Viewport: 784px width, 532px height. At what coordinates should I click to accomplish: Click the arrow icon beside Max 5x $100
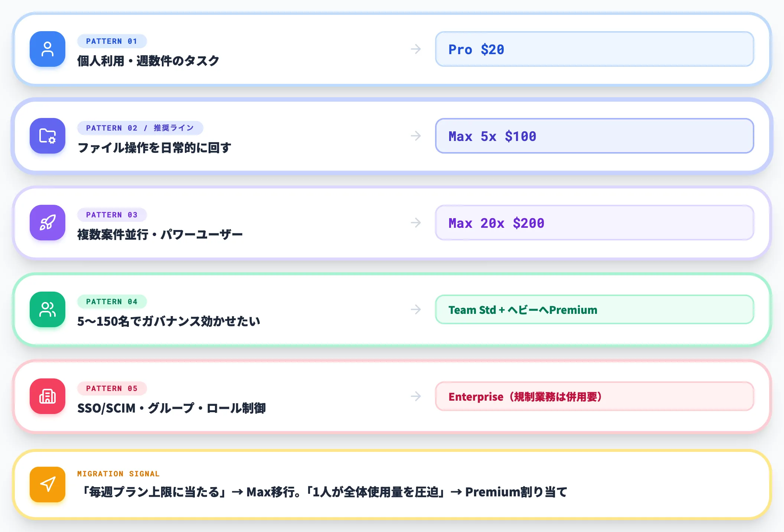[416, 136]
